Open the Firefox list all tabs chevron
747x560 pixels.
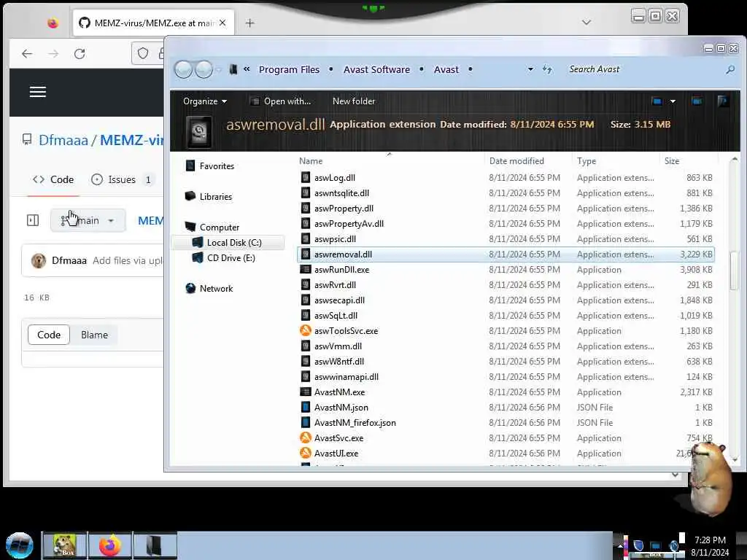(x=587, y=23)
